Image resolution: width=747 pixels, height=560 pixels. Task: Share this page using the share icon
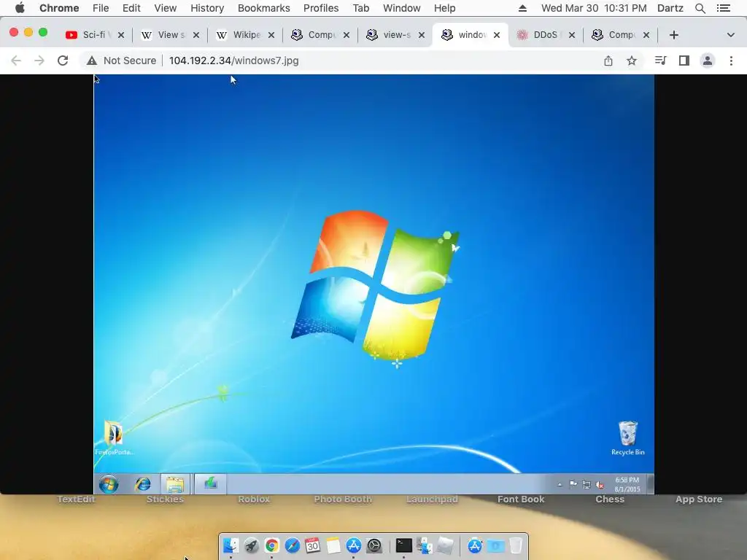(608, 61)
